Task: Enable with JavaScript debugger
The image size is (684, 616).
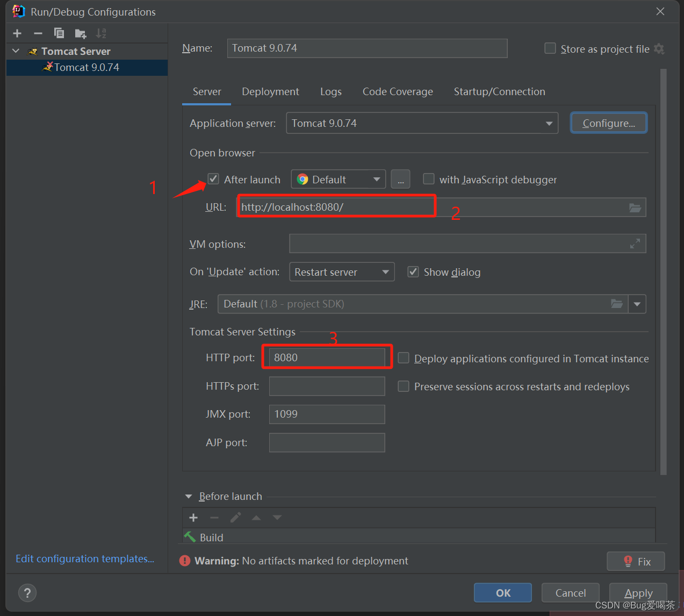Action: (429, 178)
